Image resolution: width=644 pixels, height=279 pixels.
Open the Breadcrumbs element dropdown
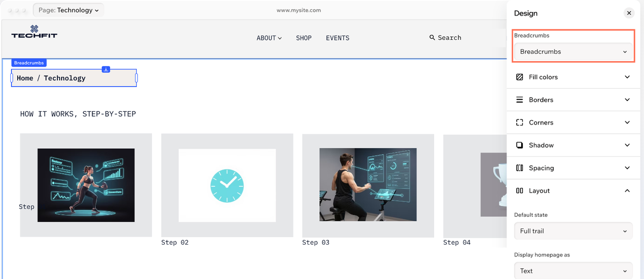(573, 52)
